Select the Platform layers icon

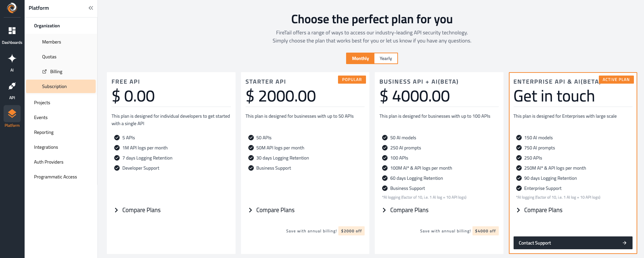pyautogui.click(x=12, y=114)
